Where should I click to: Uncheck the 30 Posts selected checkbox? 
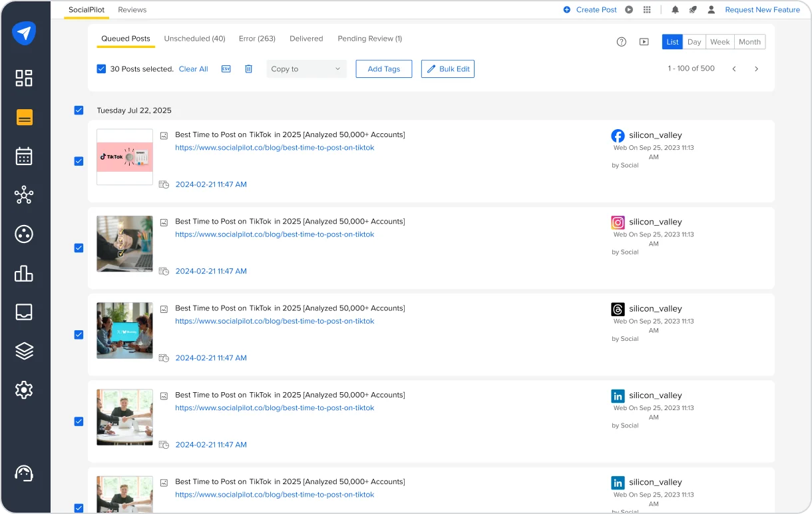click(x=101, y=69)
